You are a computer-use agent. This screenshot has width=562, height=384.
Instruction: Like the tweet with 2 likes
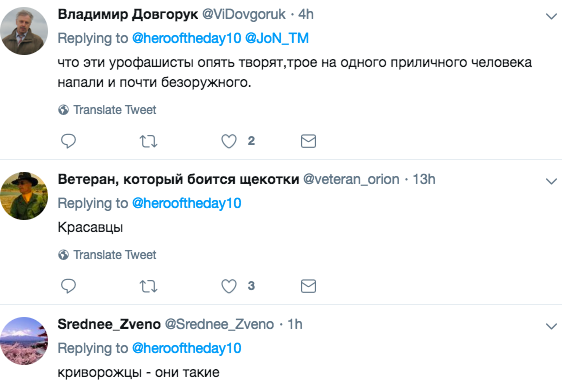point(229,141)
